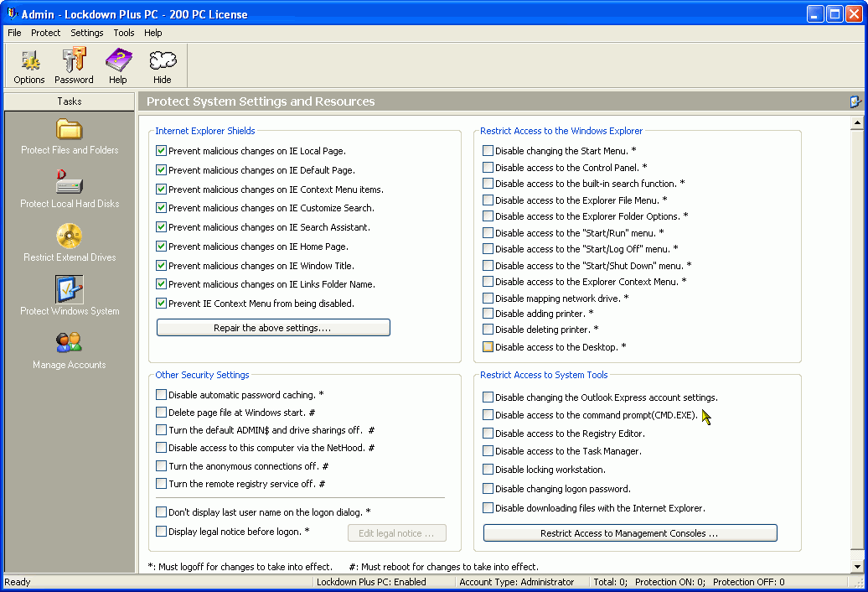The image size is (868, 592).
Task: Toggle IE Links Folder Name protection
Action: point(161,284)
